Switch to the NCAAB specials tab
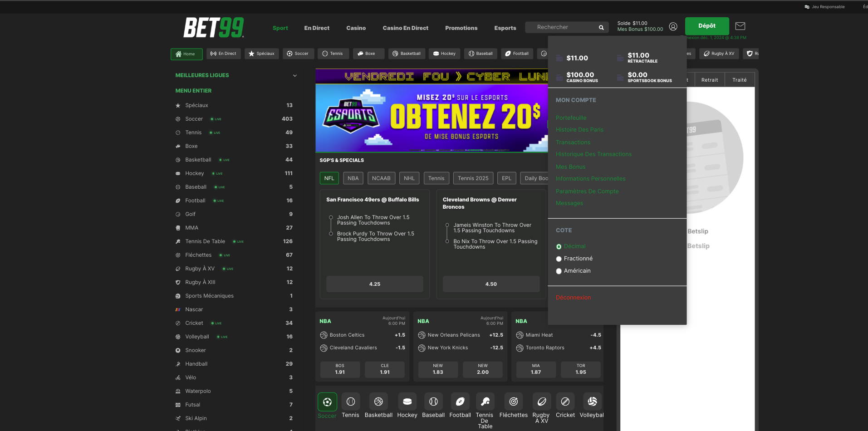This screenshot has height=431, width=868. pos(381,178)
